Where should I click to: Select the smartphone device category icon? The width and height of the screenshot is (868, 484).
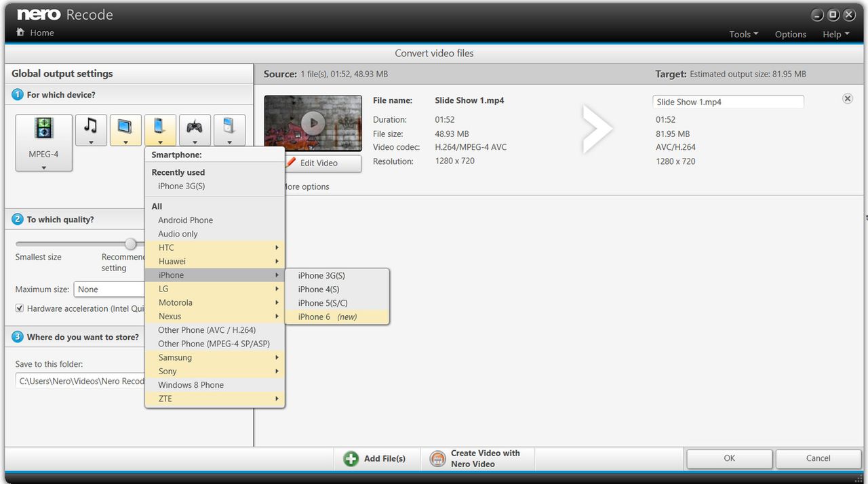point(160,126)
